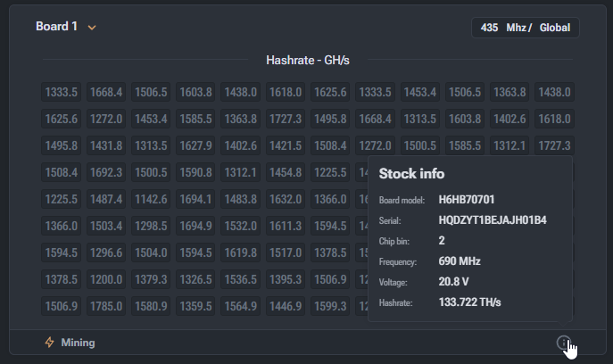Click the chip hashrate cell 1326.5
The image size is (613, 364).
(195, 279)
